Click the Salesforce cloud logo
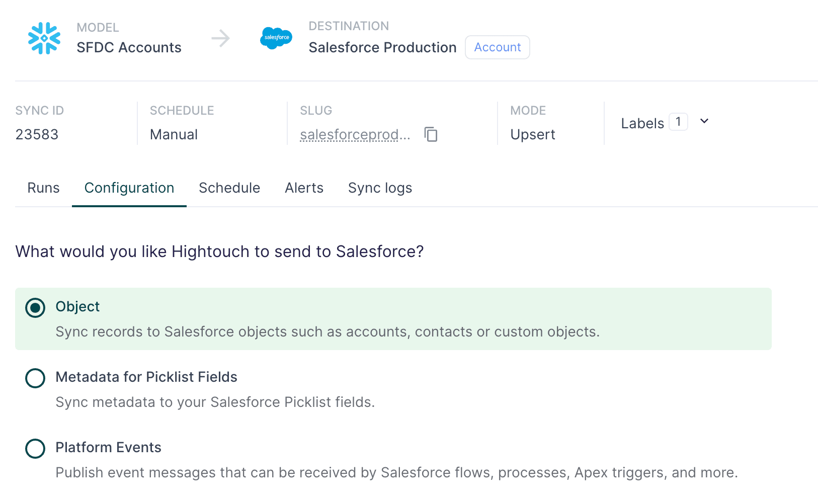818x504 pixels. pyautogui.click(x=276, y=38)
